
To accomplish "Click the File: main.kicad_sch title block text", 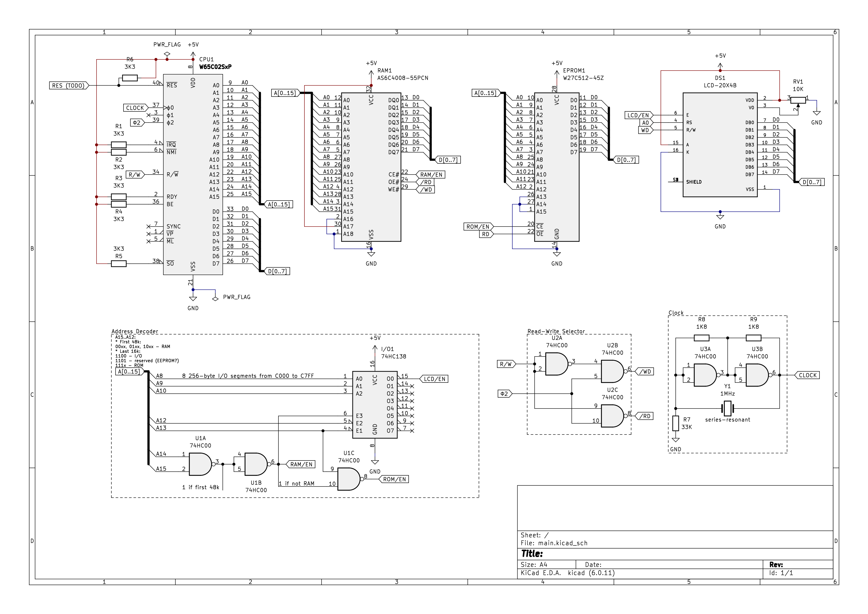I will (x=554, y=543).
